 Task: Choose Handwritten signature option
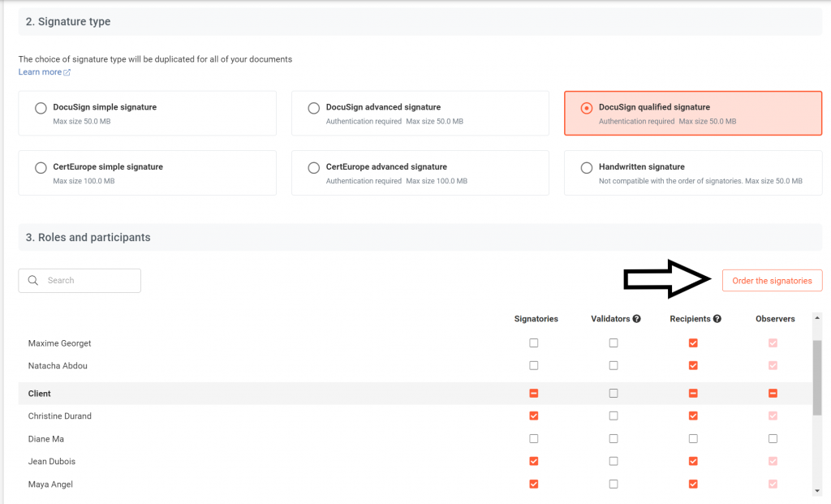586,168
